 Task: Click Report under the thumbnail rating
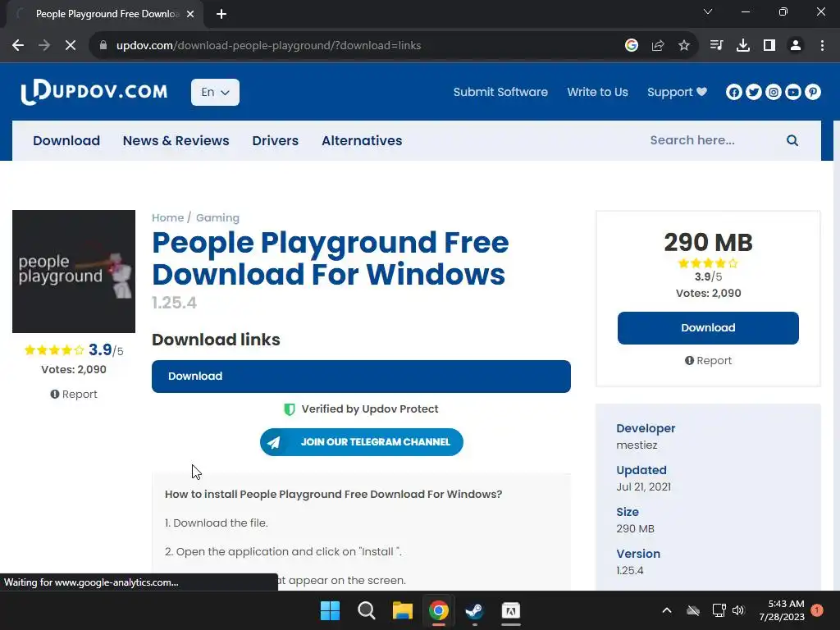pos(74,395)
